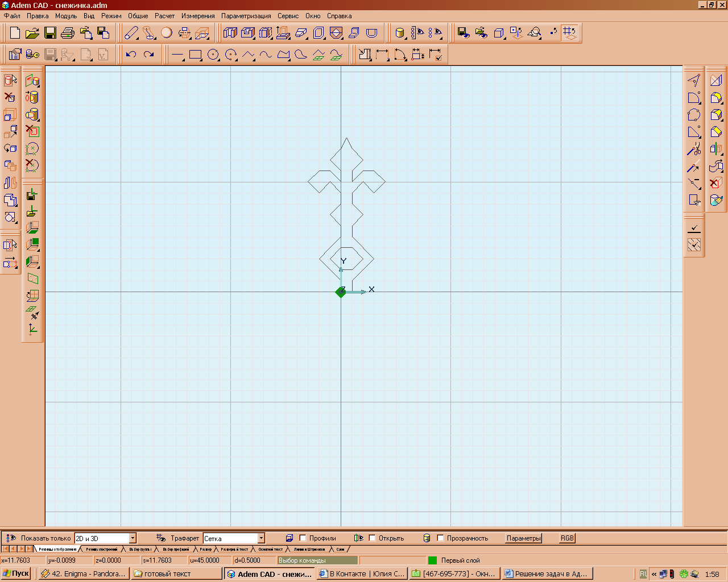728x582 pixels.
Task: Toggle the Открыть checkbox
Action: point(372,538)
